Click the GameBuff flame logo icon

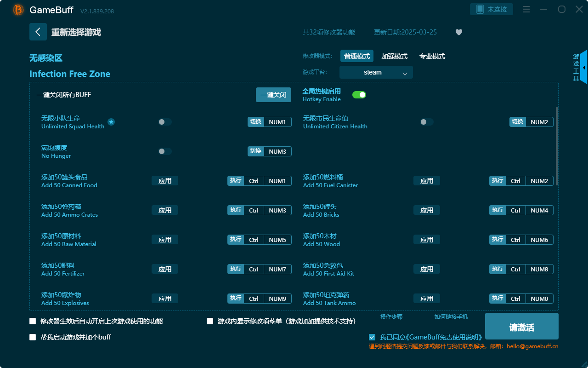pos(17,9)
